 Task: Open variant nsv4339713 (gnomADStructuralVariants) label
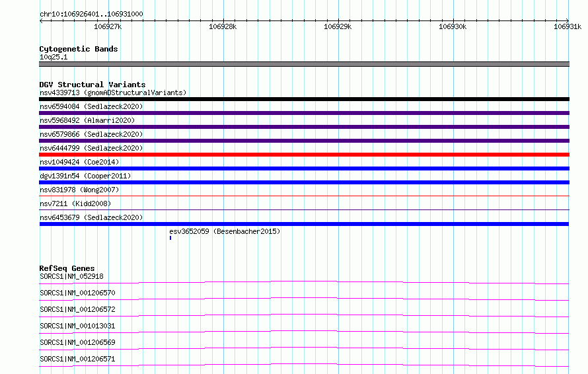(113, 93)
